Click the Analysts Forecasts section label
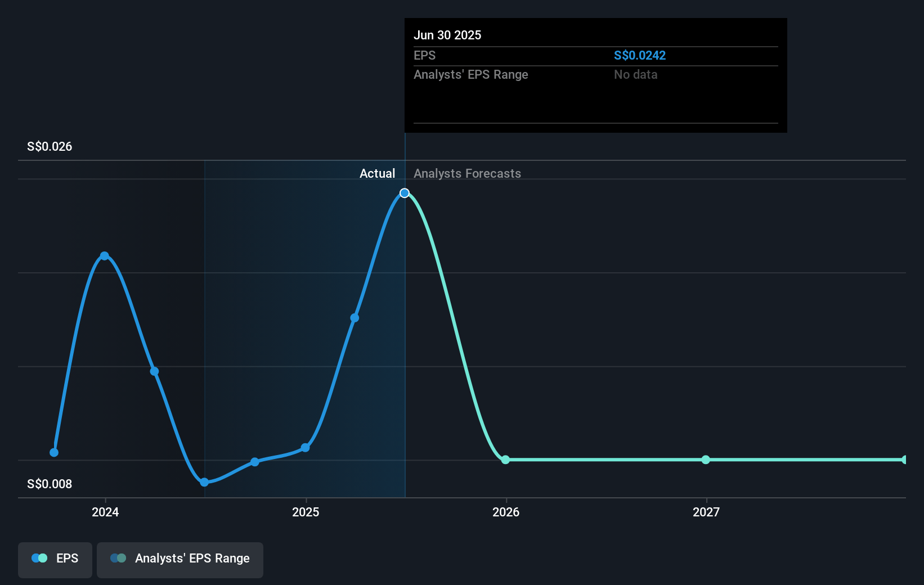 click(x=467, y=173)
